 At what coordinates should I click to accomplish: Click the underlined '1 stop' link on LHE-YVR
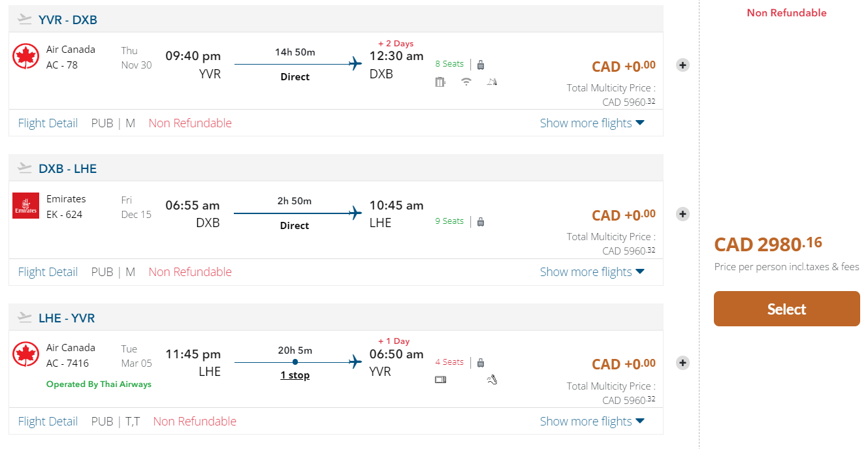point(295,375)
